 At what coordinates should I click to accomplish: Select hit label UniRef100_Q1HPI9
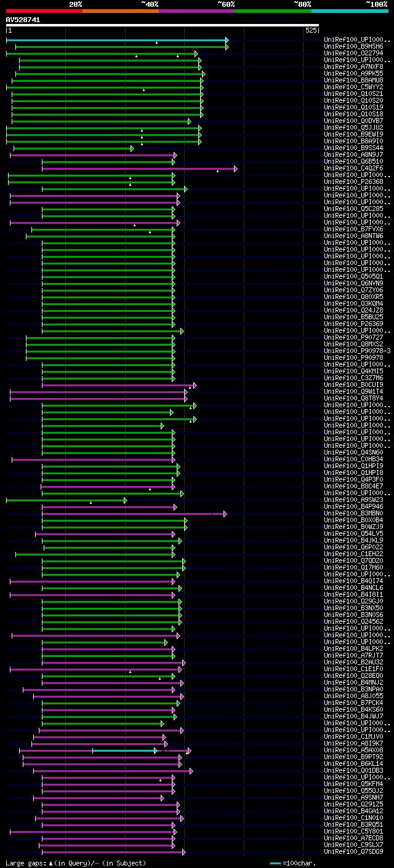(x=353, y=466)
